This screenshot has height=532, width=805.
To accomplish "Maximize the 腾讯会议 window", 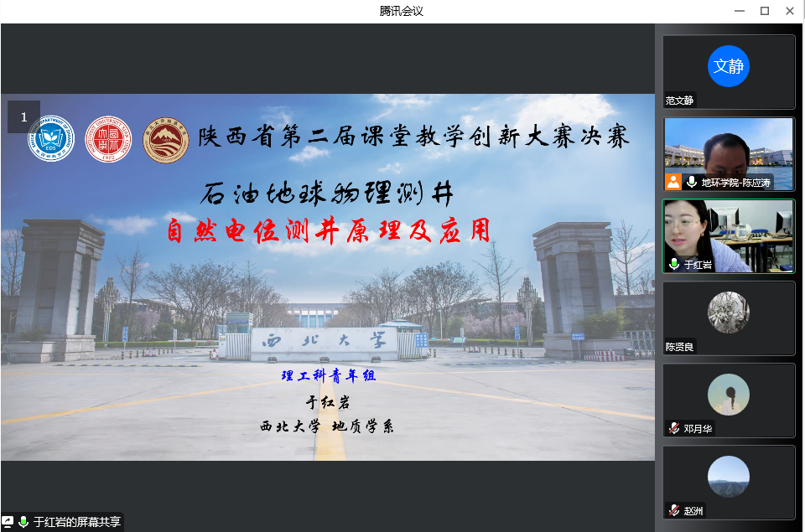I will (765, 11).
